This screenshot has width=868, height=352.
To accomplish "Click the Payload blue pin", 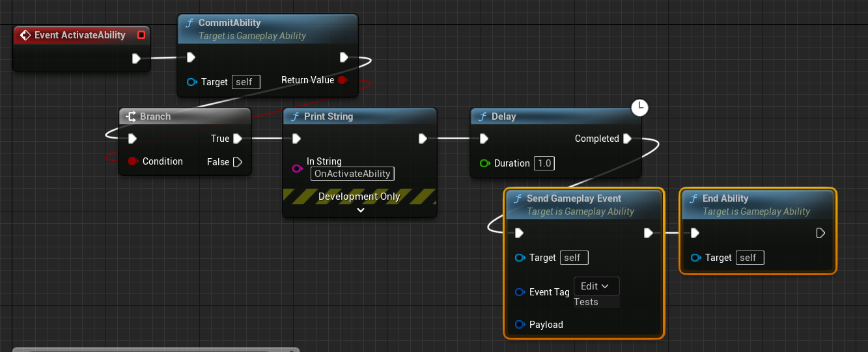I will click(520, 324).
